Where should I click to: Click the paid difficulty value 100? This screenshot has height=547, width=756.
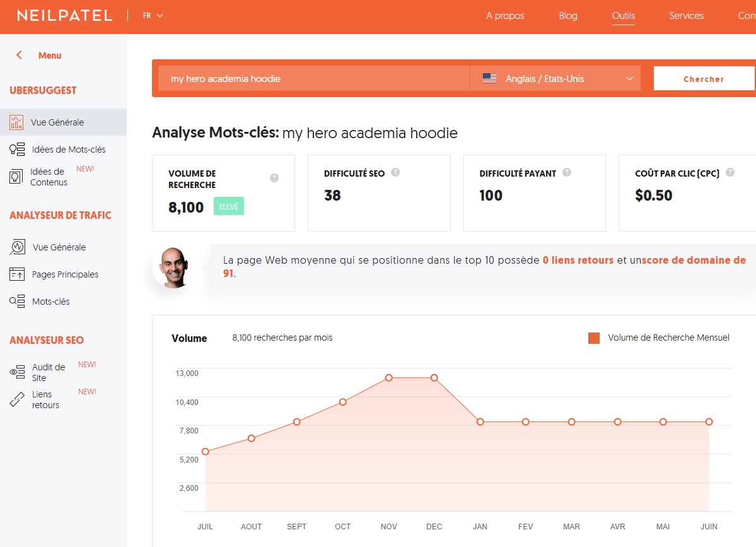pos(491,196)
